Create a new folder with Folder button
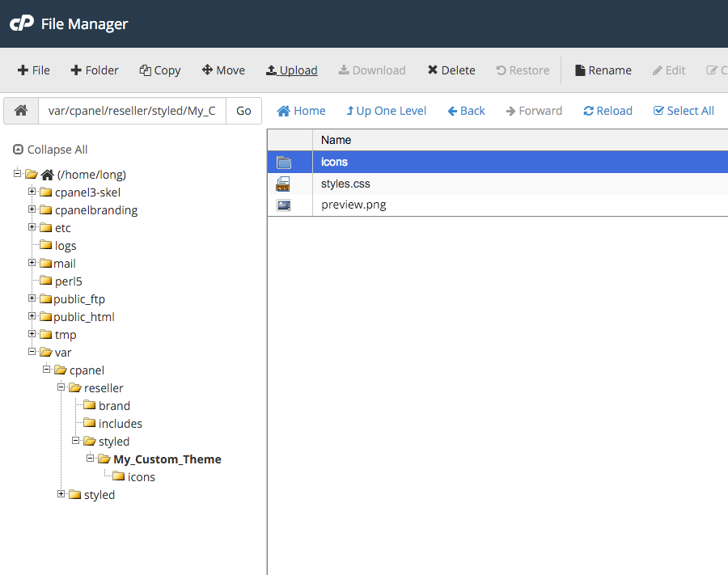 95,70
